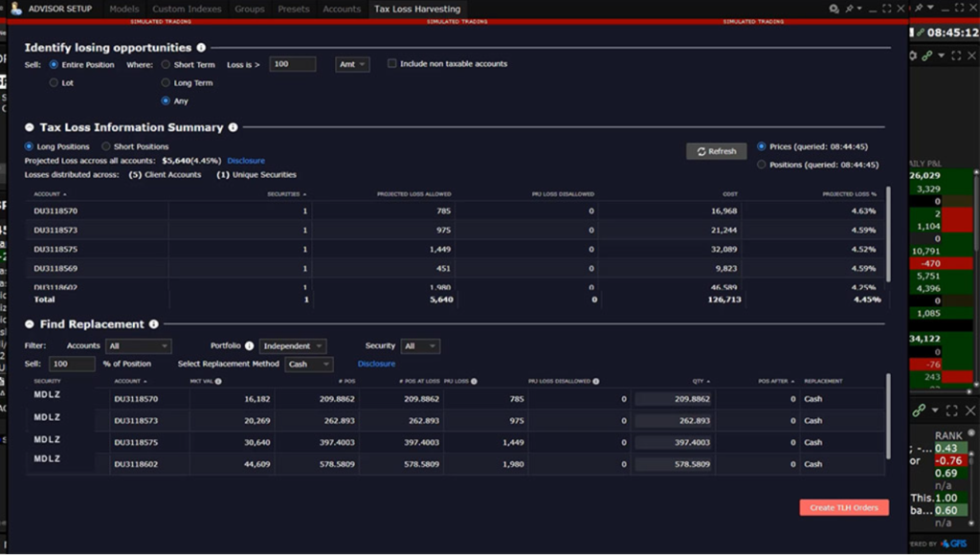This screenshot has height=555, width=980.
Task: Click the Portfolio filter info icon
Action: (249, 346)
